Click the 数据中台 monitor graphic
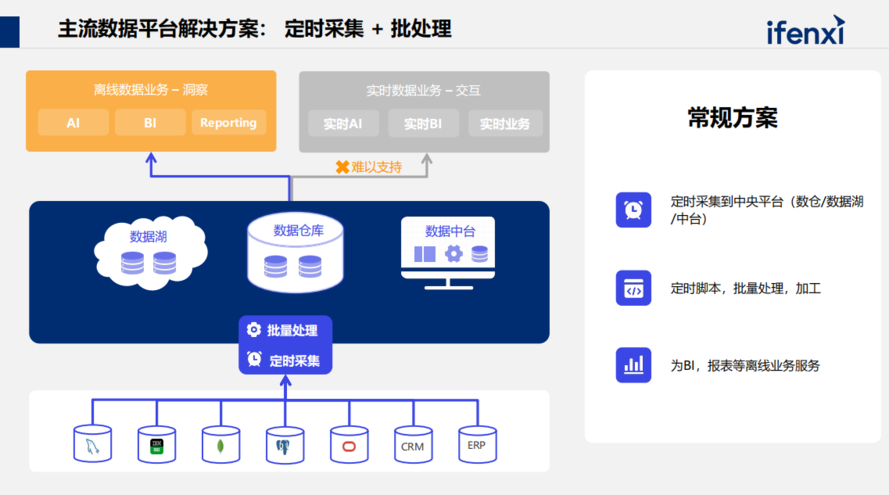The image size is (889, 495). tap(450, 250)
